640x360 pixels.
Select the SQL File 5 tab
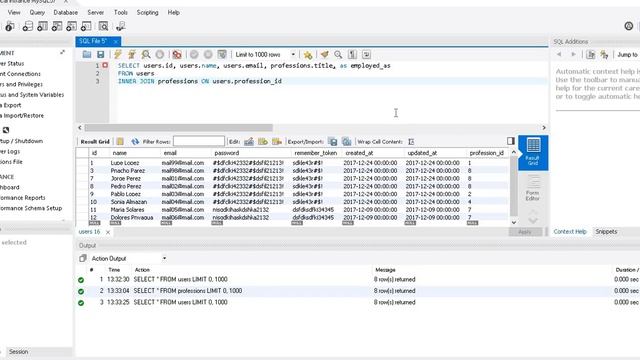pyautogui.click(x=93, y=41)
